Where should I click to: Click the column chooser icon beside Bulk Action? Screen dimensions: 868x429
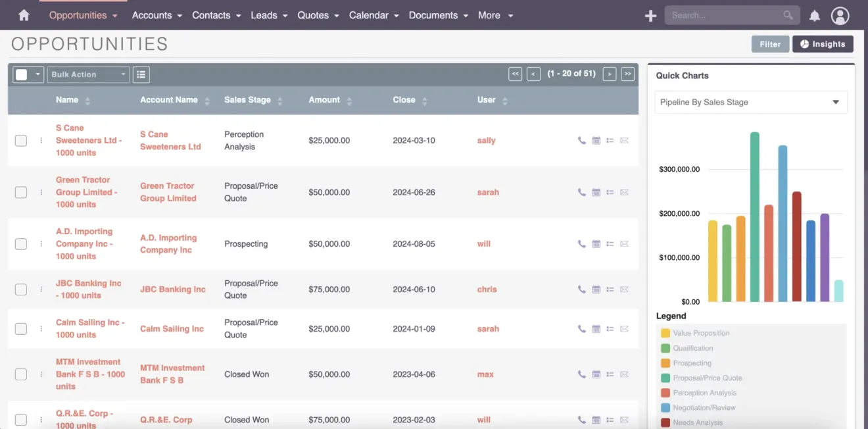point(141,74)
